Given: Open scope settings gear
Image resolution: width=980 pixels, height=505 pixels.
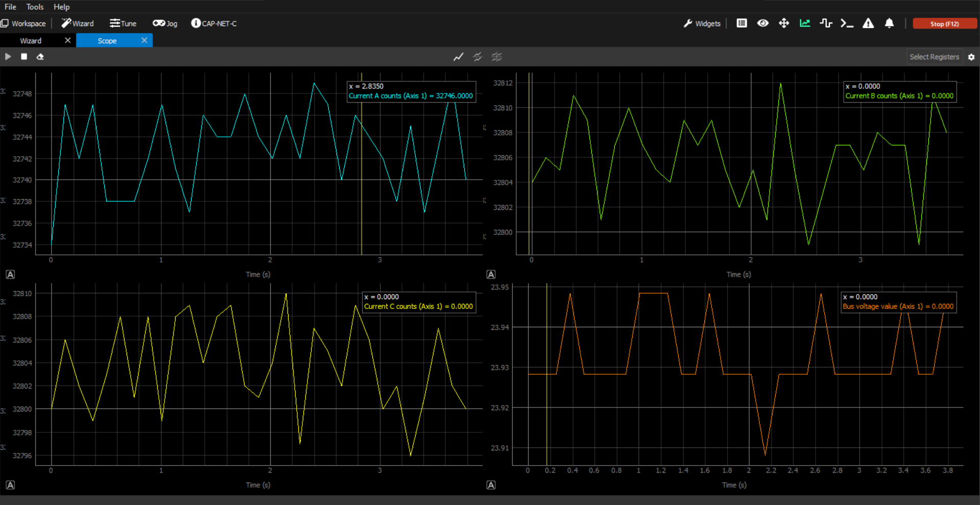Looking at the screenshot, I should coord(971,57).
